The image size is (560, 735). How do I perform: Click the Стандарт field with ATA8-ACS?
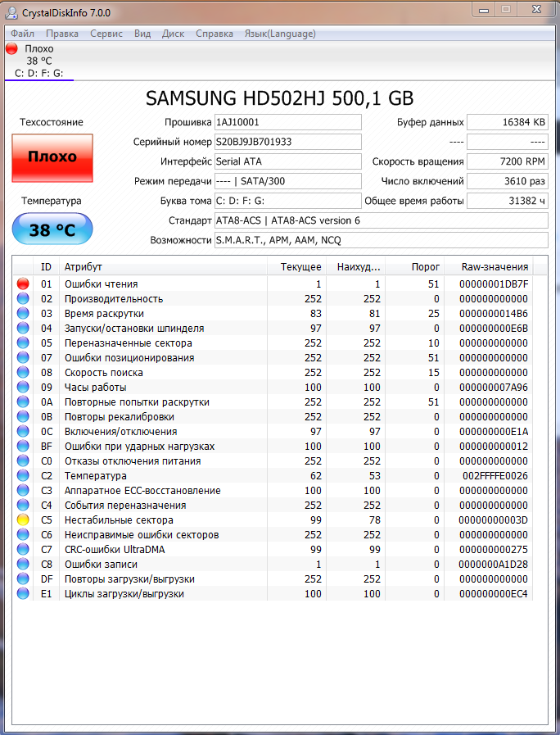(382, 220)
